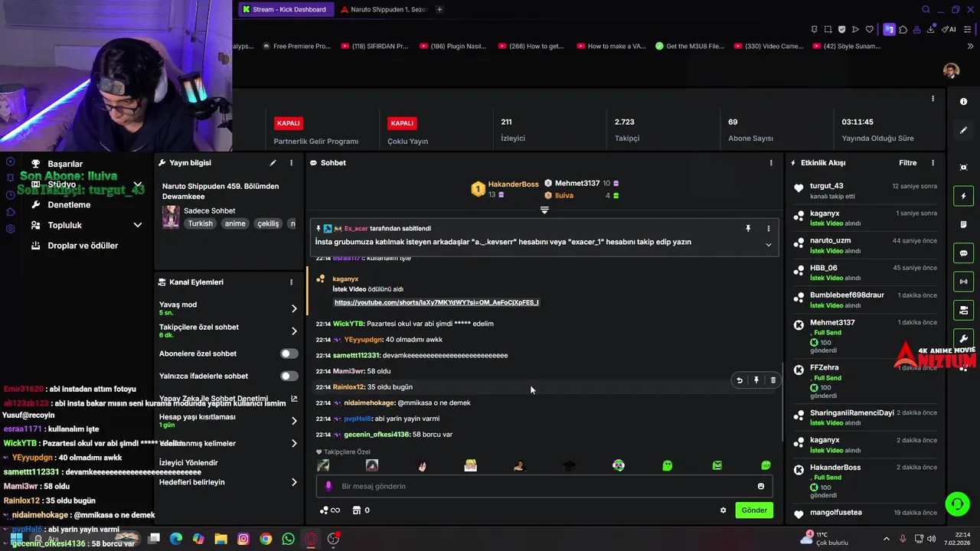Open WhatsApp from the taskbar
The image size is (980, 551).
tap(288, 539)
